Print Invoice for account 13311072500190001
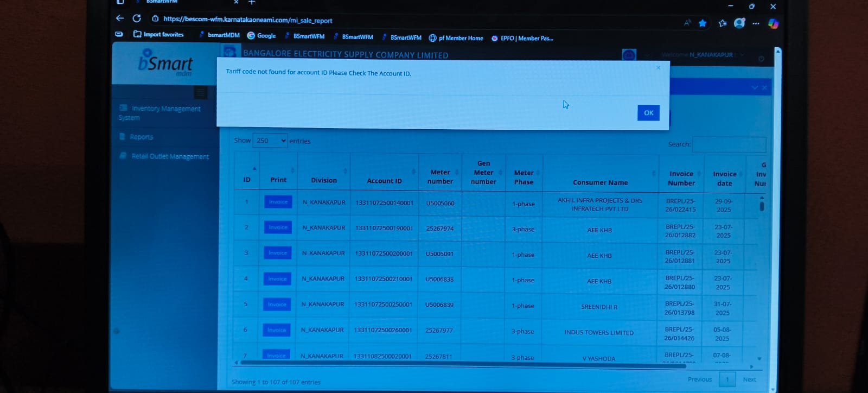This screenshot has width=868, height=393. [278, 227]
